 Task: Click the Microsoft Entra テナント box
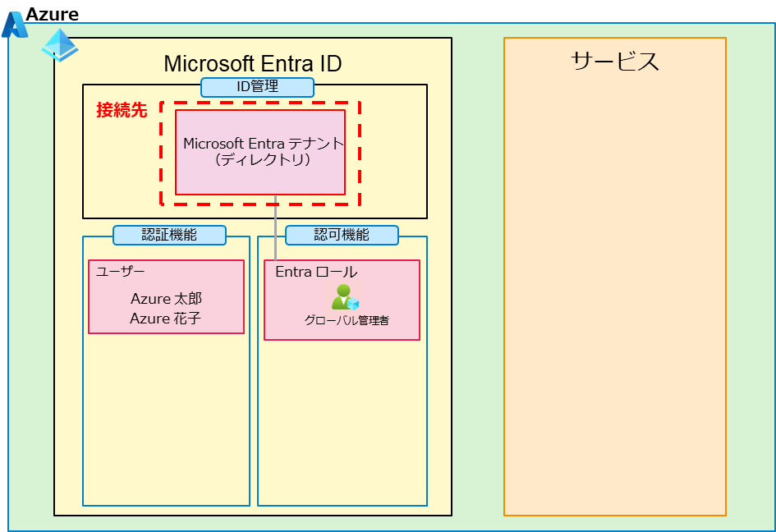pyautogui.click(x=260, y=153)
